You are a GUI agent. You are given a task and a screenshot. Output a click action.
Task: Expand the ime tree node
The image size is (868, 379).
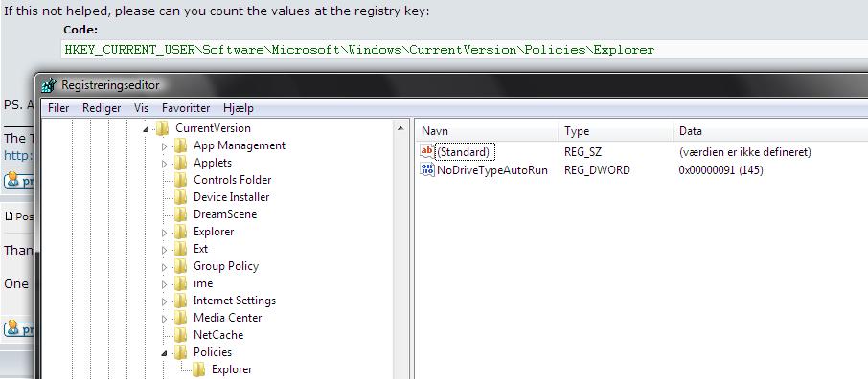tap(164, 284)
